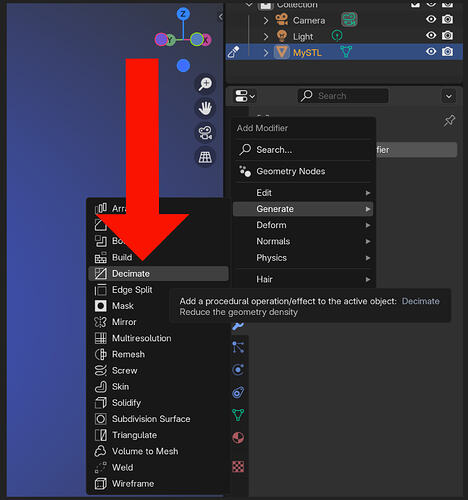This screenshot has width=468, height=500.
Task: Click the blue Z axis gizmo ball
Action: (x=183, y=14)
